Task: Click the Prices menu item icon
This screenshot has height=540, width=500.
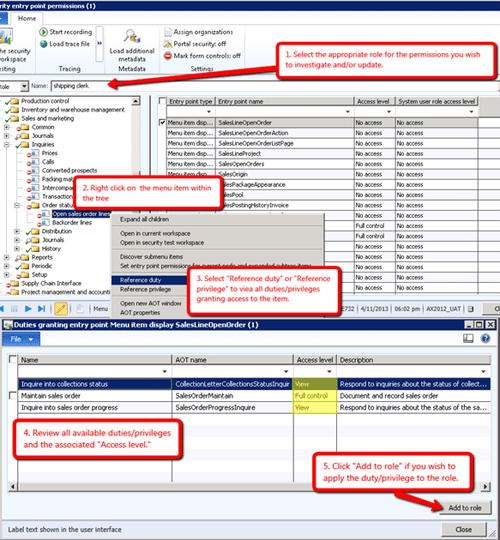Action: click(x=35, y=153)
